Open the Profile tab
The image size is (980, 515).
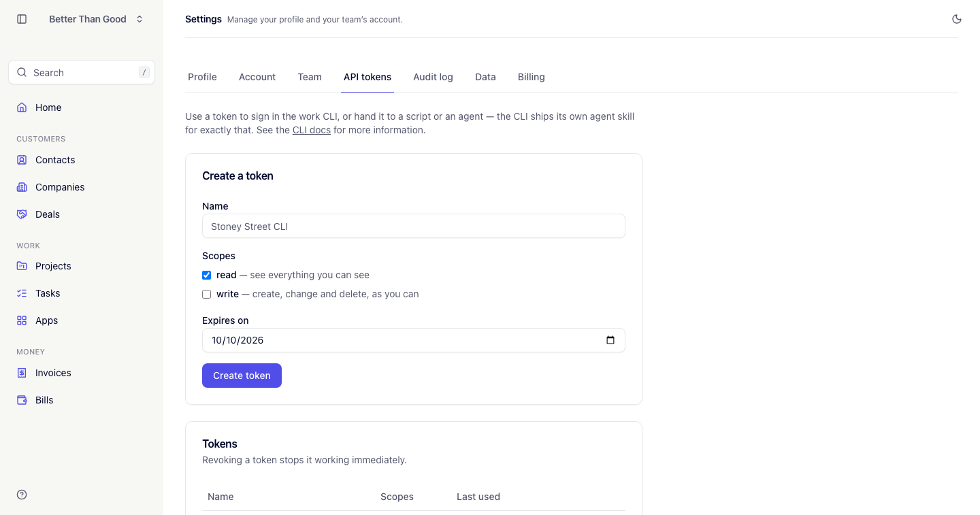tap(202, 77)
